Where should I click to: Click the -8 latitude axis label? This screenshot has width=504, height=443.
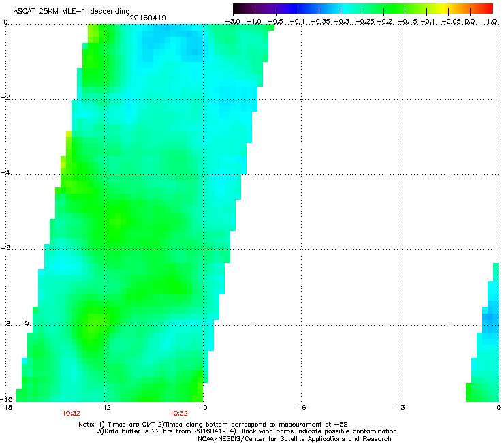(5, 324)
